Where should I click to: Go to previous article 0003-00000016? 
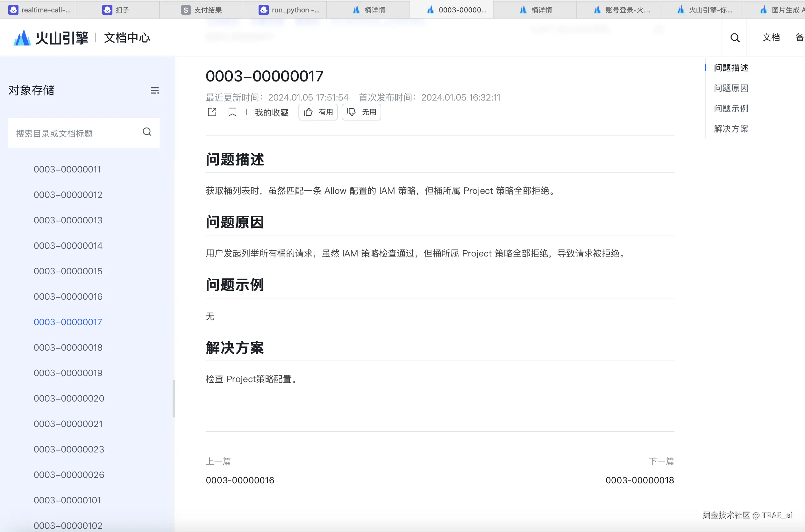(x=240, y=480)
